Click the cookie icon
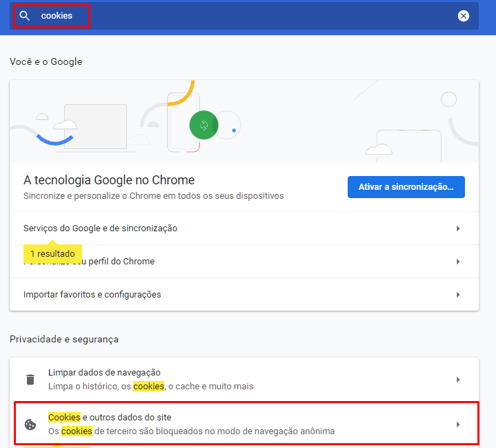Screen dimensions: 496x448 [x=30, y=425]
